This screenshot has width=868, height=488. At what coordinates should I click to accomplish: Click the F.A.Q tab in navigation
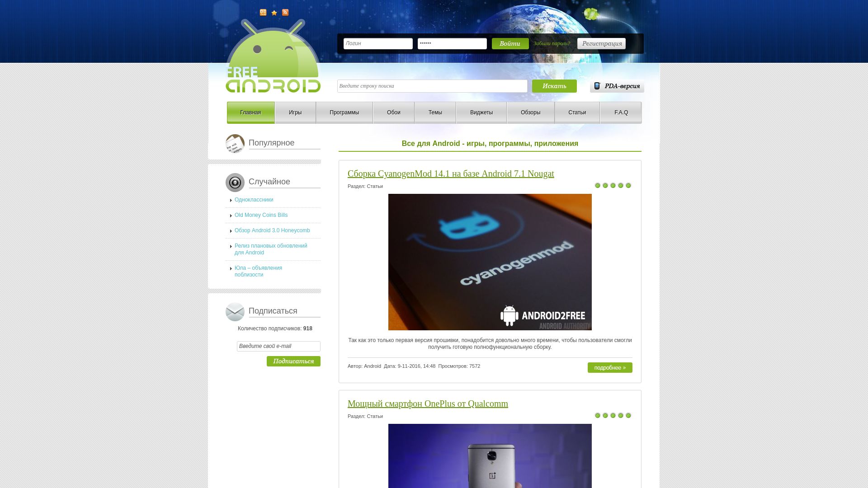pyautogui.click(x=621, y=112)
